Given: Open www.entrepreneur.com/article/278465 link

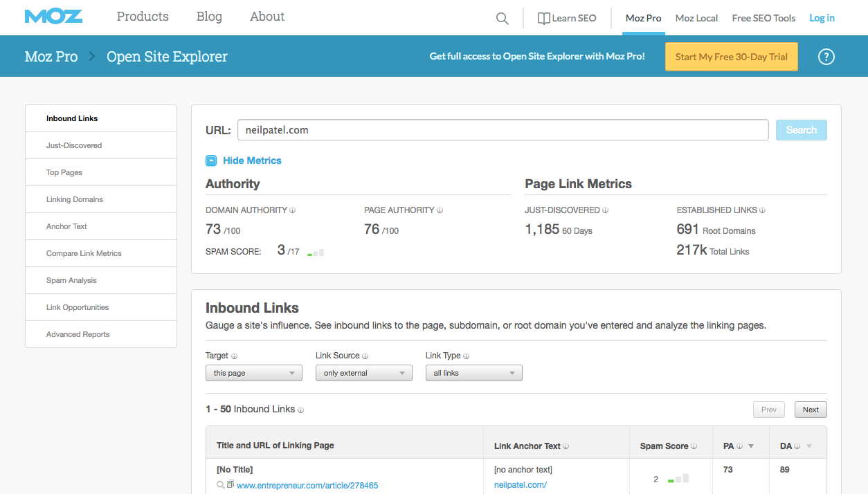Looking at the screenshot, I should point(307,486).
